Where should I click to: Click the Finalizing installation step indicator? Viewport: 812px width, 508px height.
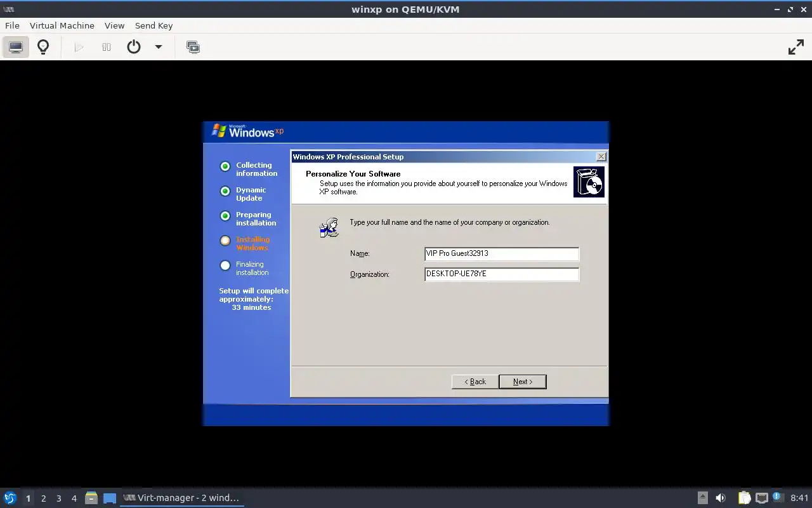coord(225,265)
